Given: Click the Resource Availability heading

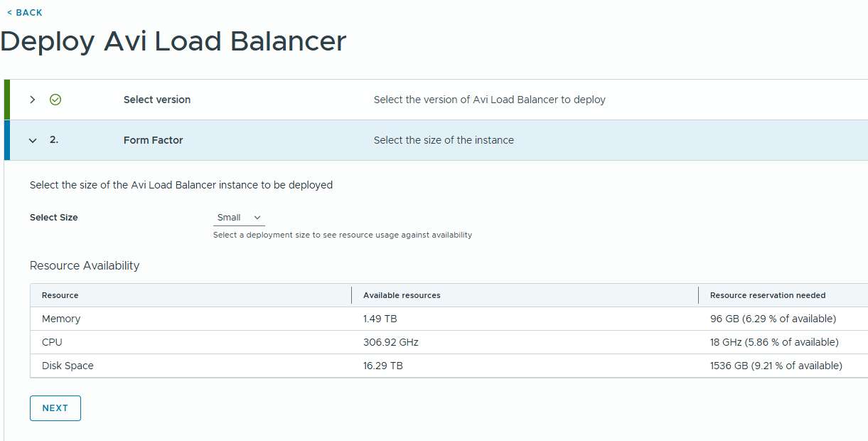Looking at the screenshot, I should tap(85, 265).
